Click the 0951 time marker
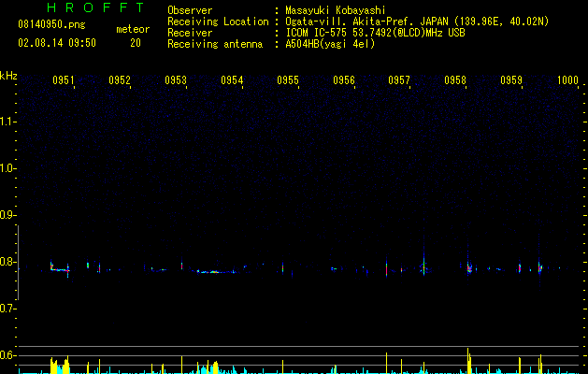The image size is (588, 374). coord(63,80)
